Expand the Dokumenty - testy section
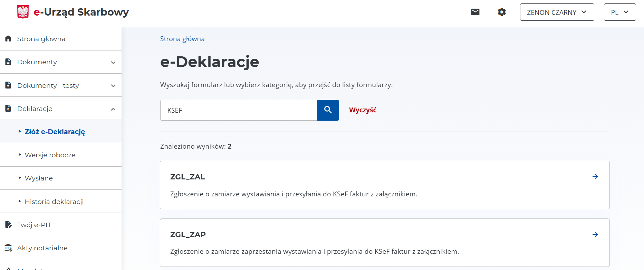 pos(113,85)
